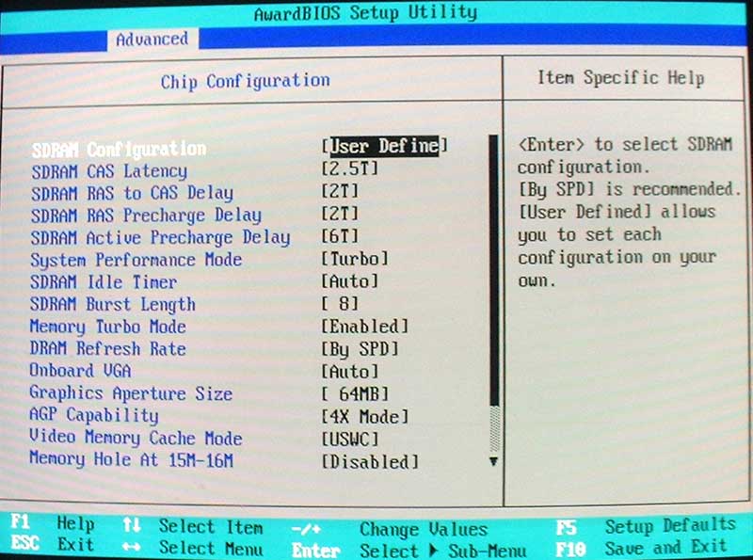The image size is (753, 560).
Task: Select Memory Turbo Mode label
Action: [x=108, y=327]
